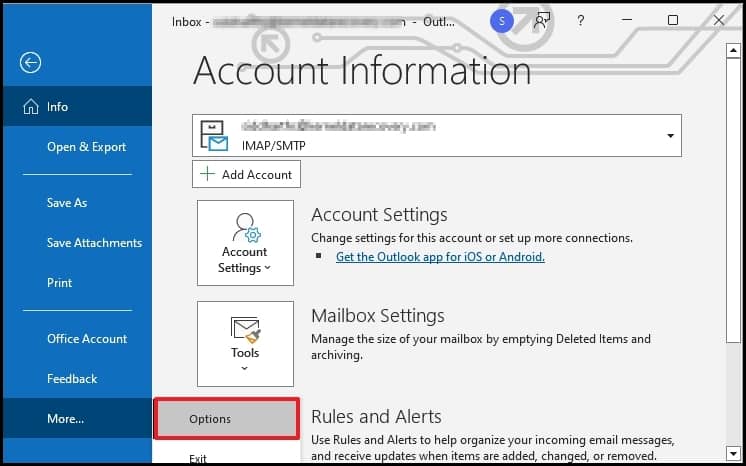
Task: Expand the IMAP/SMTP account selector dropdown
Action: click(x=670, y=136)
